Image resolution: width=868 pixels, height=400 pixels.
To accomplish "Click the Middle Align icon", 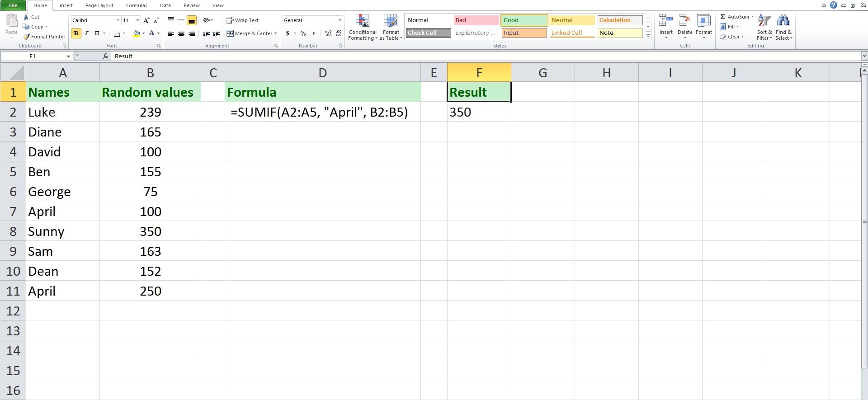I will coord(181,20).
